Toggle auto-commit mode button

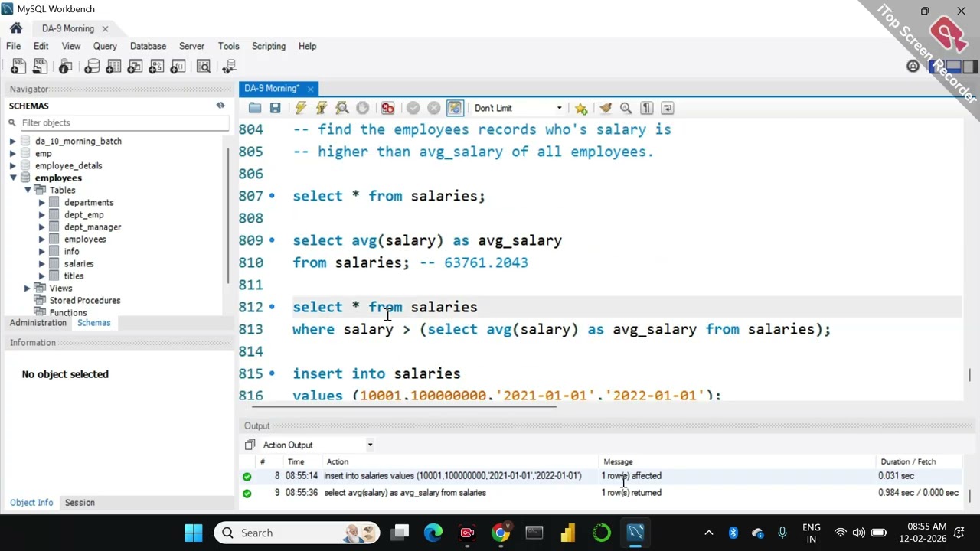click(455, 108)
